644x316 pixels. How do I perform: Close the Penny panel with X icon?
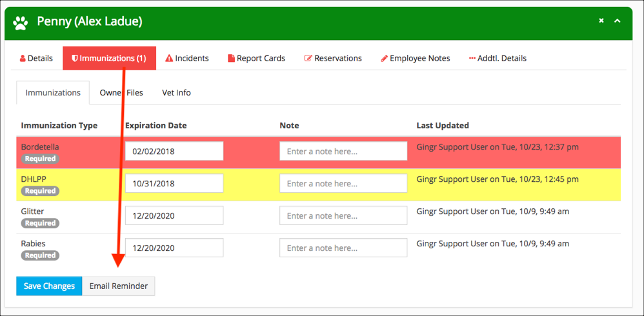click(x=601, y=21)
